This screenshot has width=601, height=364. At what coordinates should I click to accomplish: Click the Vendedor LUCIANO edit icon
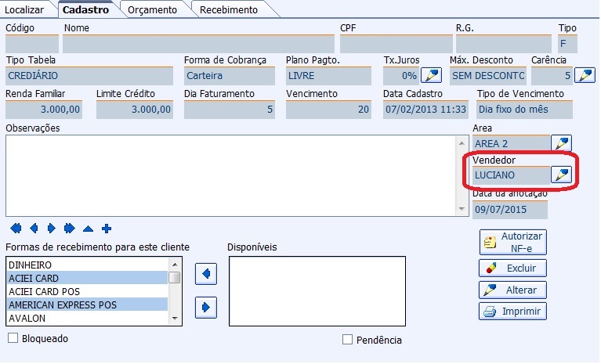coord(562,175)
